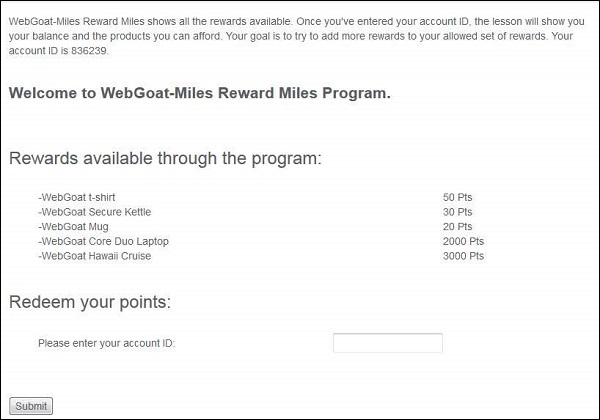Select the WebGoat Secure Kettle reward
The height and width of the screenshot is (420, 600).
[95, 212]
